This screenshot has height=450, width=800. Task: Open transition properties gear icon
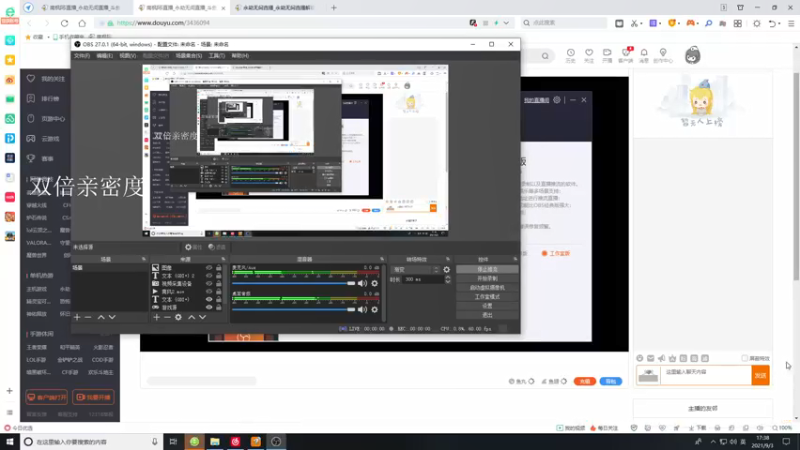point(446,269)
